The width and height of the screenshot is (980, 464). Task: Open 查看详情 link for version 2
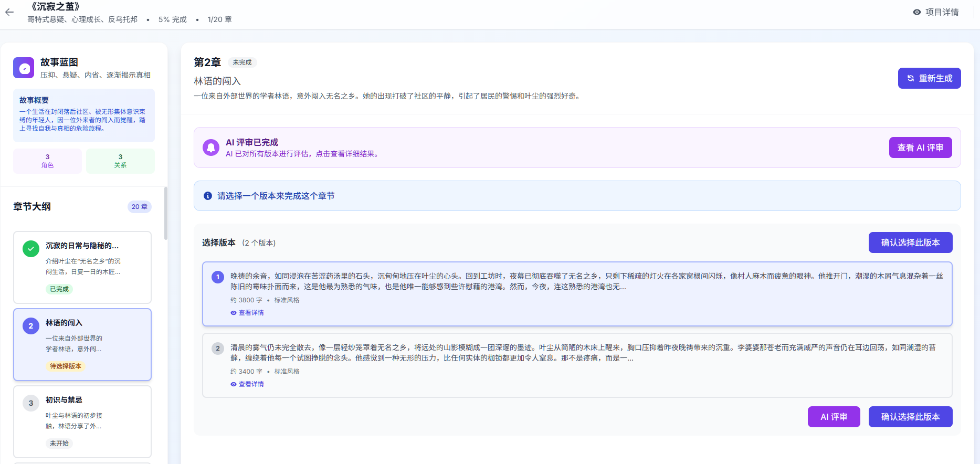247,384
